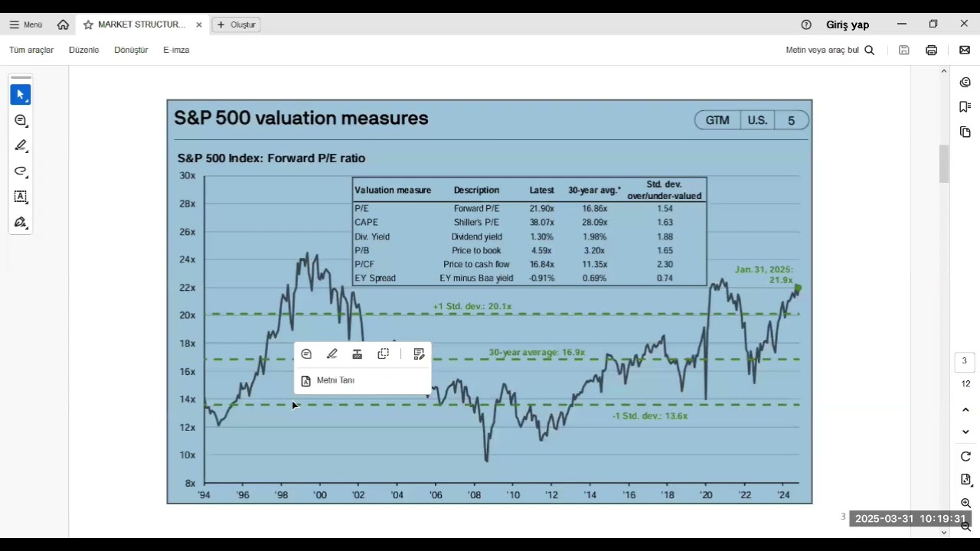Screen dimensions: 980x551
Task: Open the Düzenle tab
Action: pyautogui.click(x=84, y=50)
